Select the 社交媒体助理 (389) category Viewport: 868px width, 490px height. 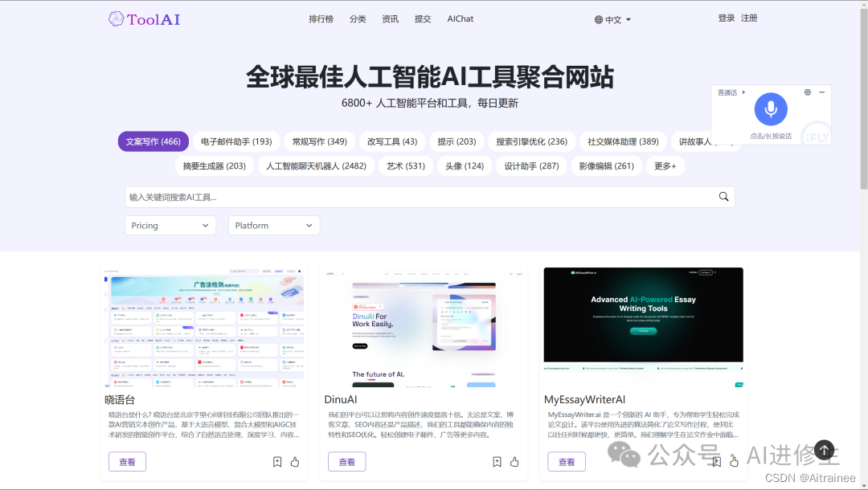click(x=624, y=141)
